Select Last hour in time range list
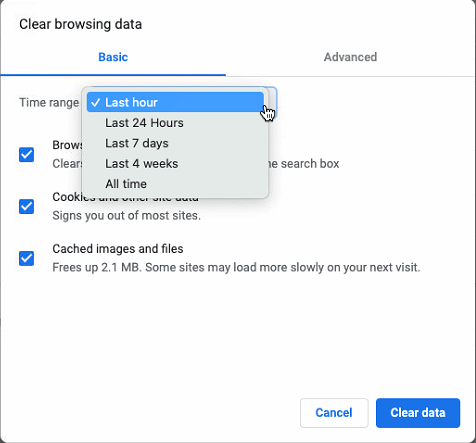This screenshot has height=443, width=476. (x=175, y=102)
